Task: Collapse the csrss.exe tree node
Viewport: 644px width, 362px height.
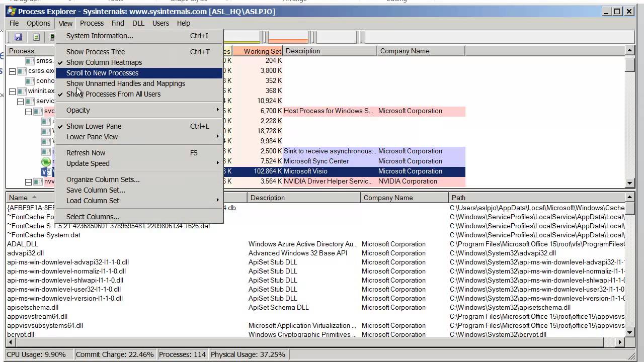Action: (12, 71)
